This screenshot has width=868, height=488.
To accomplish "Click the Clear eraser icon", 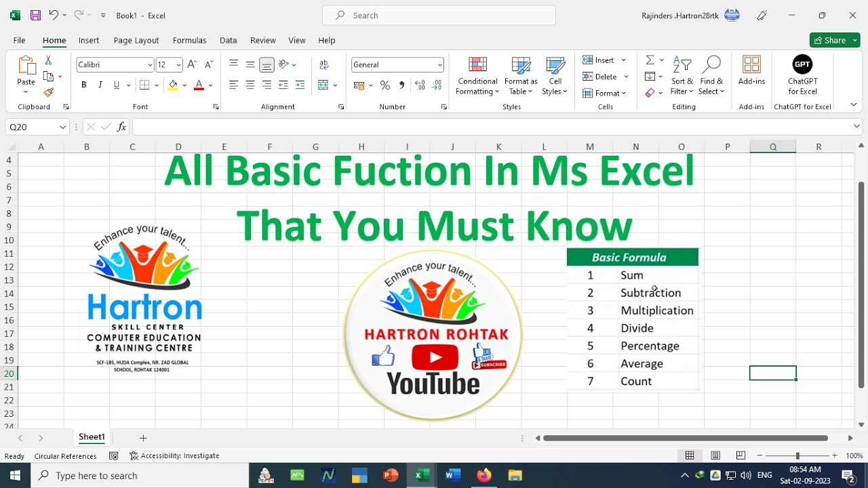I will pyautogui.click(x=650, y=93).
